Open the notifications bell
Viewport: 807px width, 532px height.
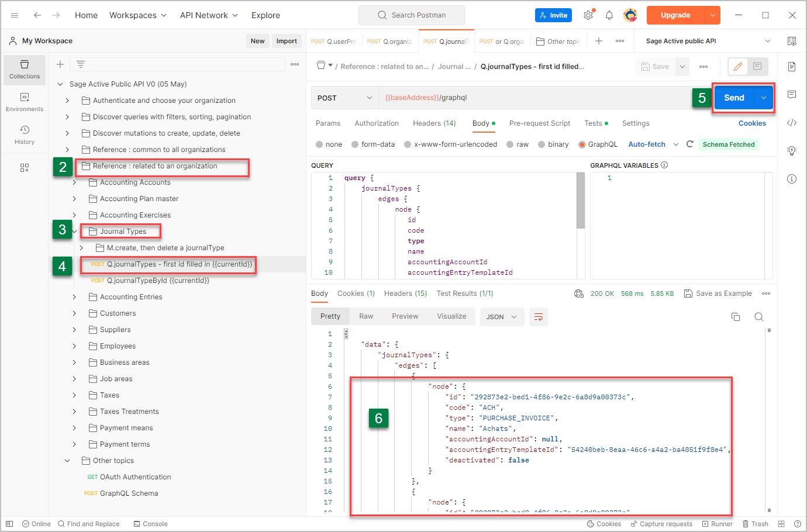pos(609,15)
